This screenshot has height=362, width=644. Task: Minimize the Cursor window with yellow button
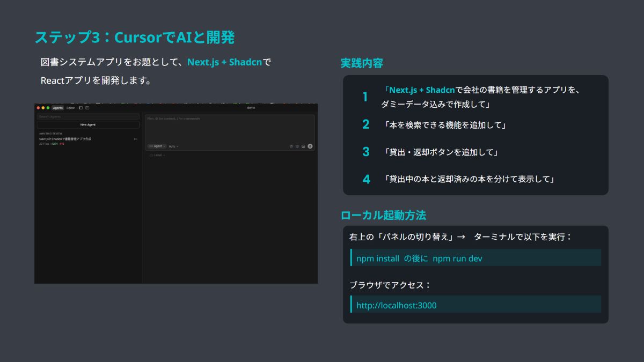click(43, 108)
